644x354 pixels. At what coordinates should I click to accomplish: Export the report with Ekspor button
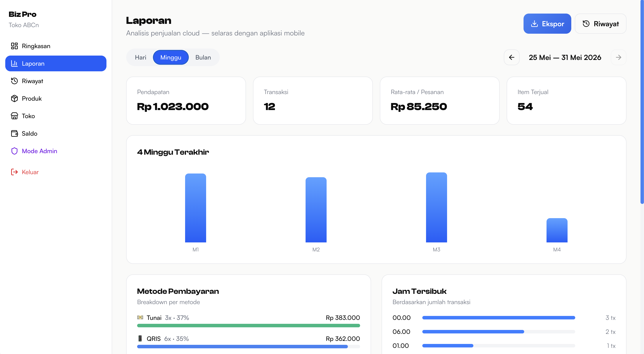(547, 24)
